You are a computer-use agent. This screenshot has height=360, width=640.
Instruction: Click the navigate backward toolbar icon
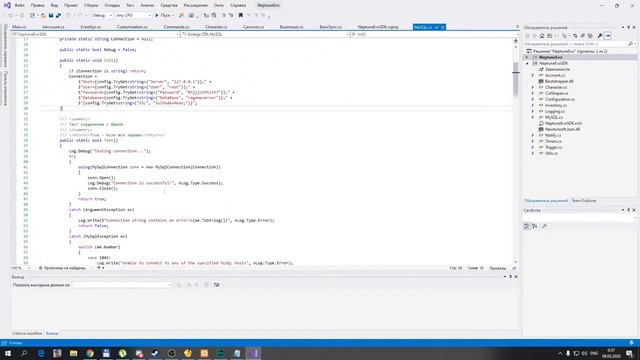(x=11, y=15)
